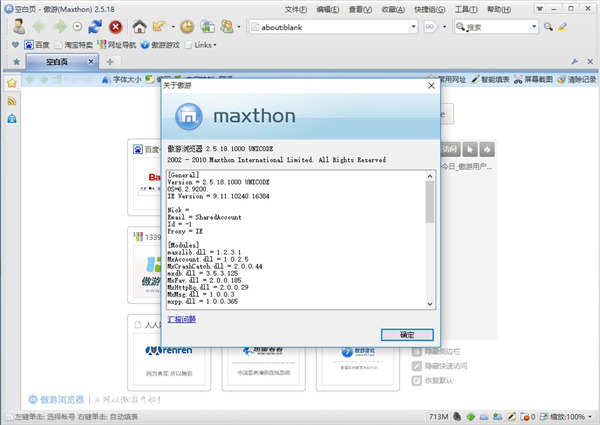The width and height of the screenshot is (600, 425).
Task: Open the 网址导航 bookmark
Action: 117,45
